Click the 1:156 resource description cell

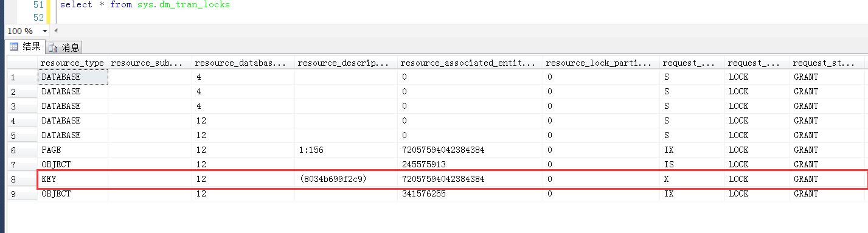coord(346,150)
